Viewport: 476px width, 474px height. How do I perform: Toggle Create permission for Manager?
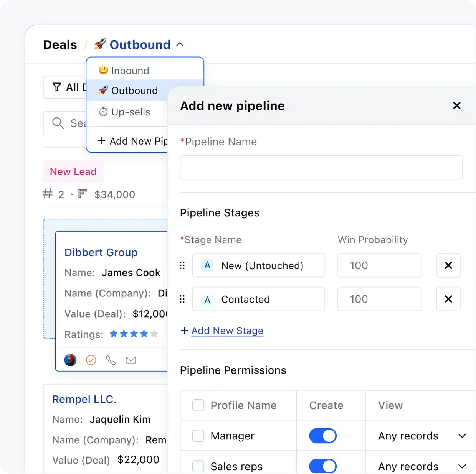[x=323, y=436]
